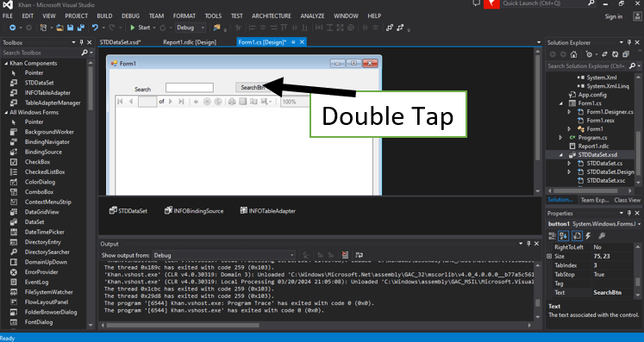Open the BUILD menu
Screen dimensions: 644x342
104,16
